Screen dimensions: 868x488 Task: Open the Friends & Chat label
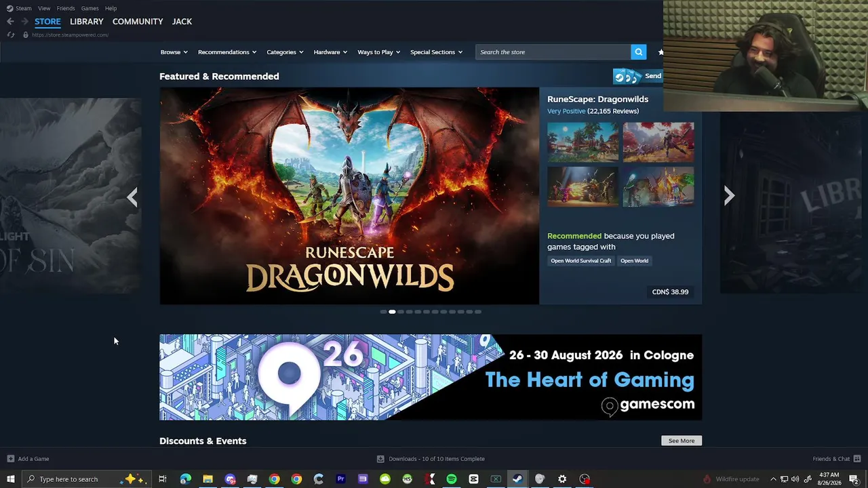[831, 459]
